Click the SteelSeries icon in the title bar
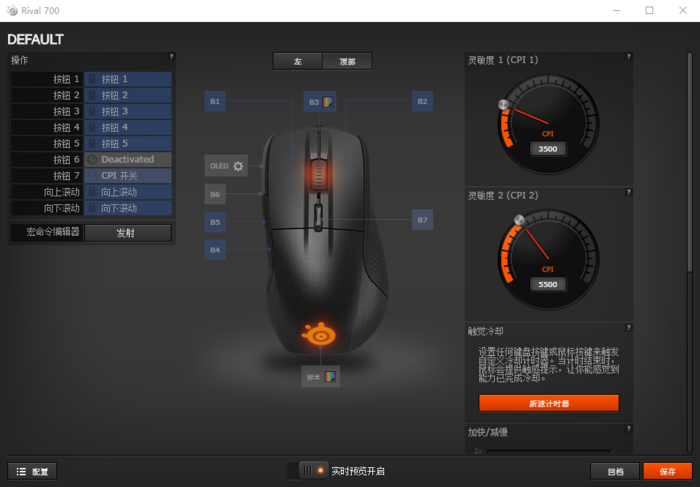 click(x=12, y=10)
